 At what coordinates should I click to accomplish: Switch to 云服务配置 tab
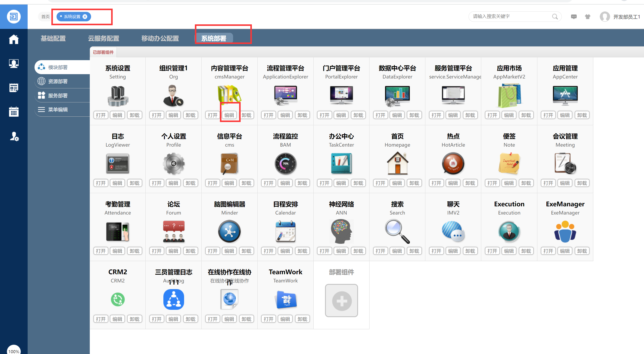(x=104, y=38)
